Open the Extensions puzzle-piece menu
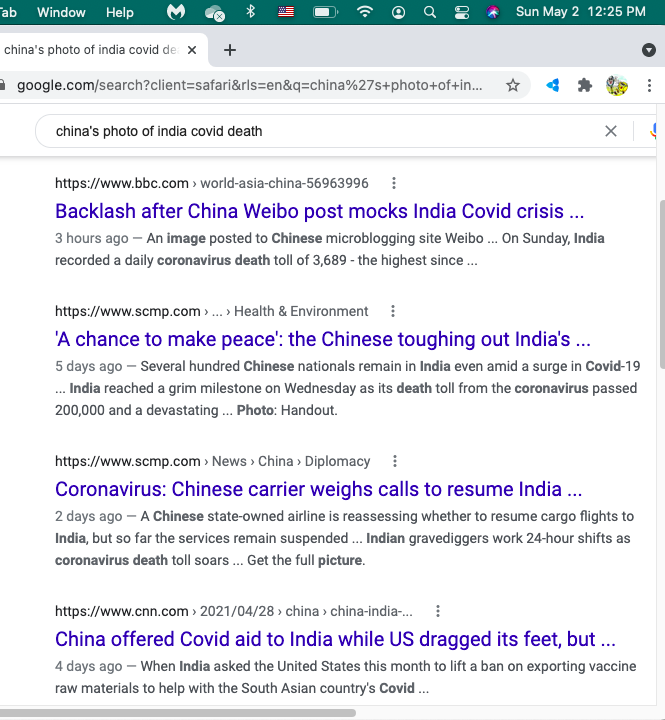The image size is (665, 720). click(x=584, y=85)
